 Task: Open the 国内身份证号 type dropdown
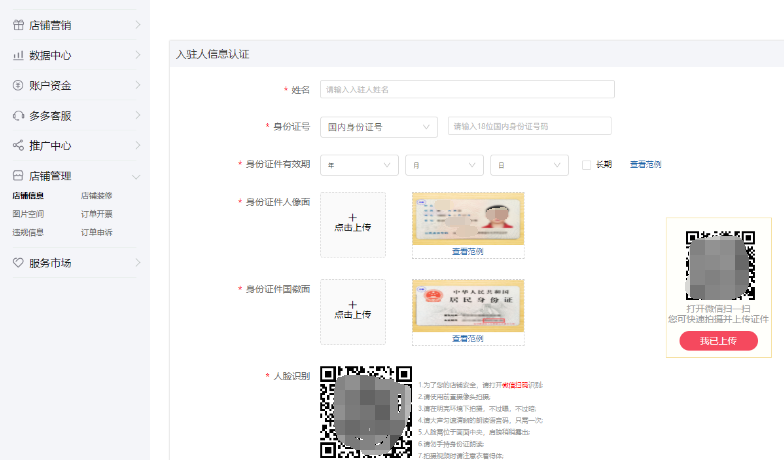coord(378,127)
